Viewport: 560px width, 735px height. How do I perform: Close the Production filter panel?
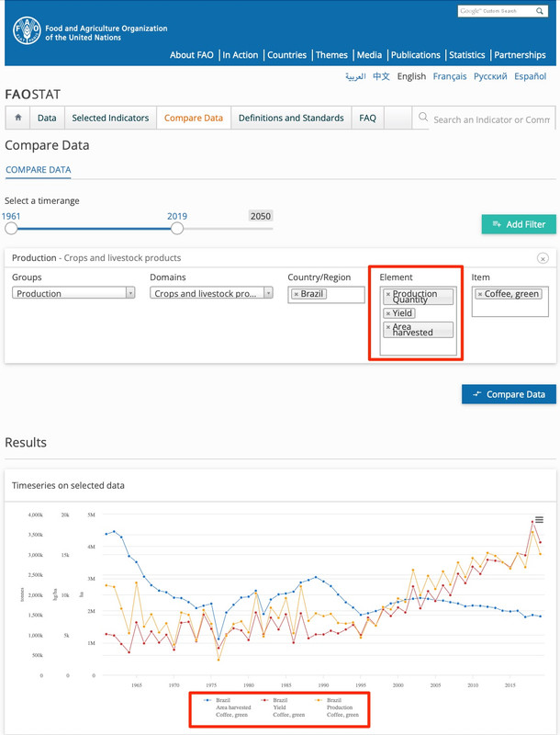pos(543,258)
